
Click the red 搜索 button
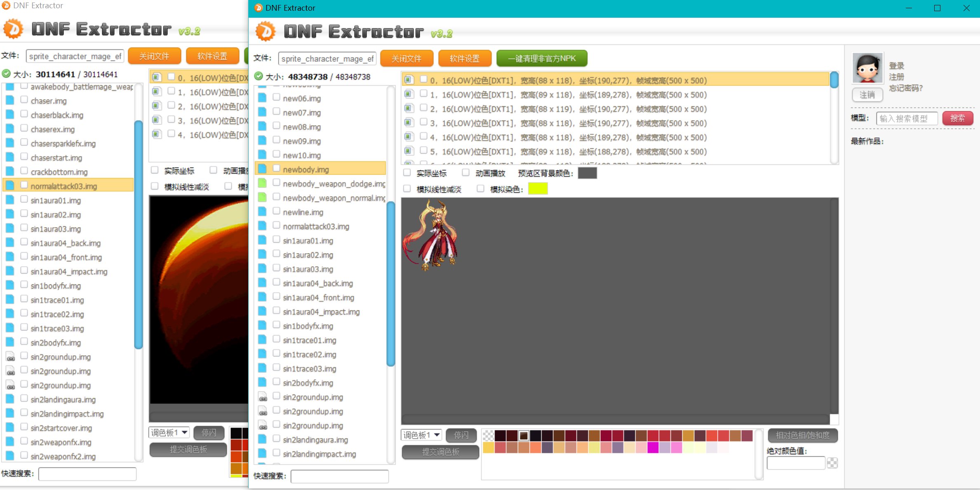pyautogui.click(x=957, y=118)
